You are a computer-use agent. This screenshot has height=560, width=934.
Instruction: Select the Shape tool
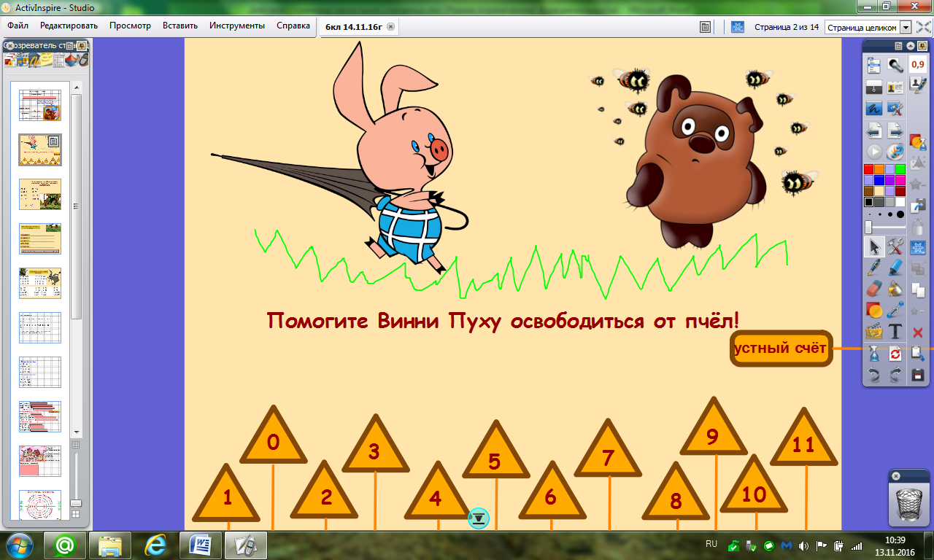click(874, 311)
